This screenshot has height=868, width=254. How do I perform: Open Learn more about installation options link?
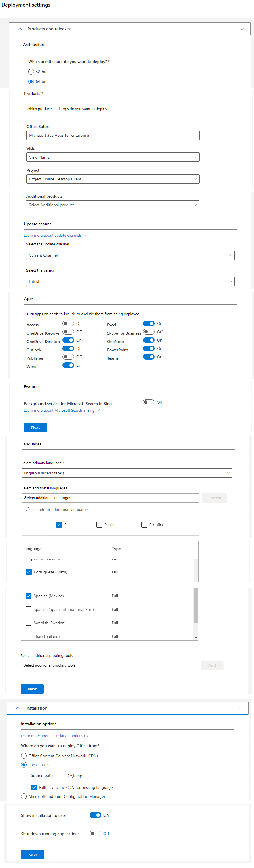coord(52,736)
